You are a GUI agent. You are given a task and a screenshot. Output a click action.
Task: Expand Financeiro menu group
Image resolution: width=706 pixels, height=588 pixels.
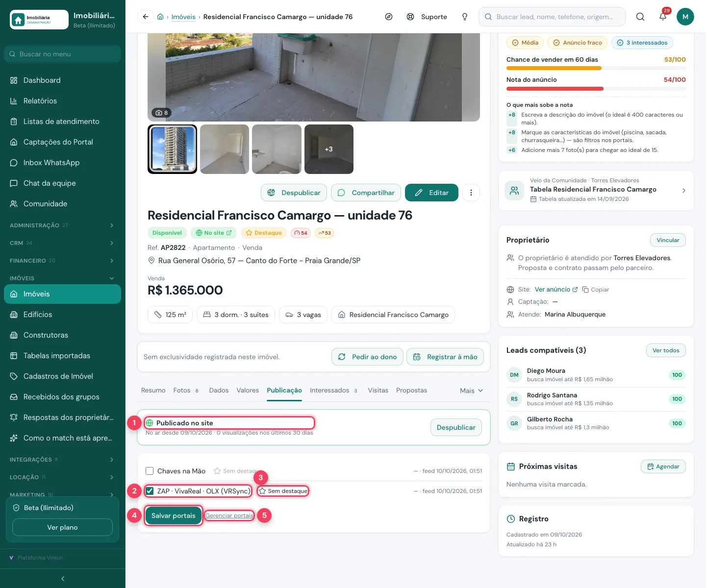[63, 261]
